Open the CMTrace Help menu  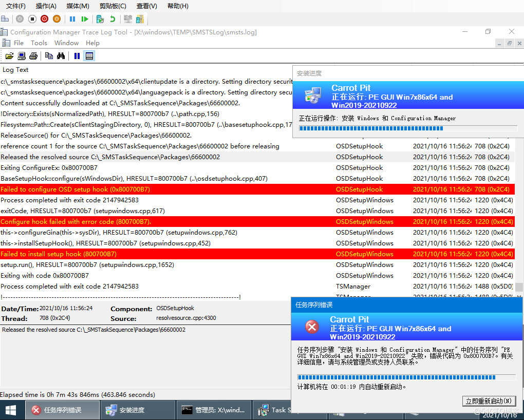pyautogui.click(x=92, y=43)
